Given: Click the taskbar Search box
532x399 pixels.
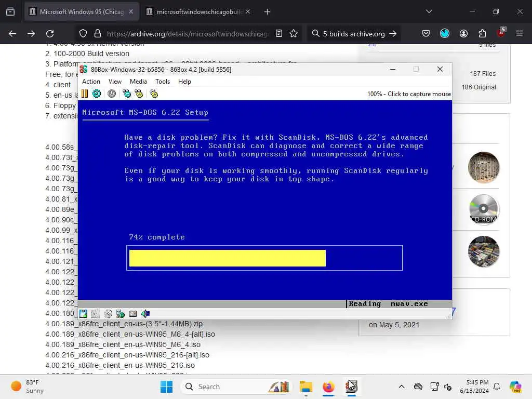Looking at the screenshot, I should [x=236, y=387].
